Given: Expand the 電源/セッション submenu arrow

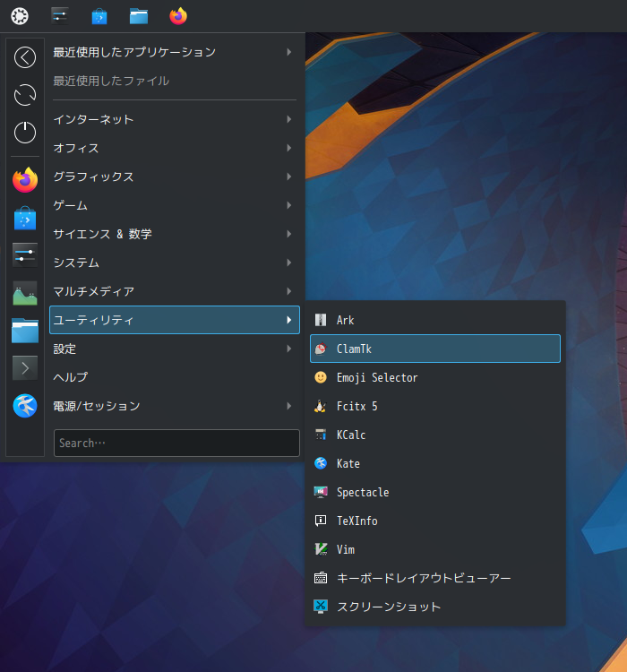Looking at the screenshot, I should point(289,406).
